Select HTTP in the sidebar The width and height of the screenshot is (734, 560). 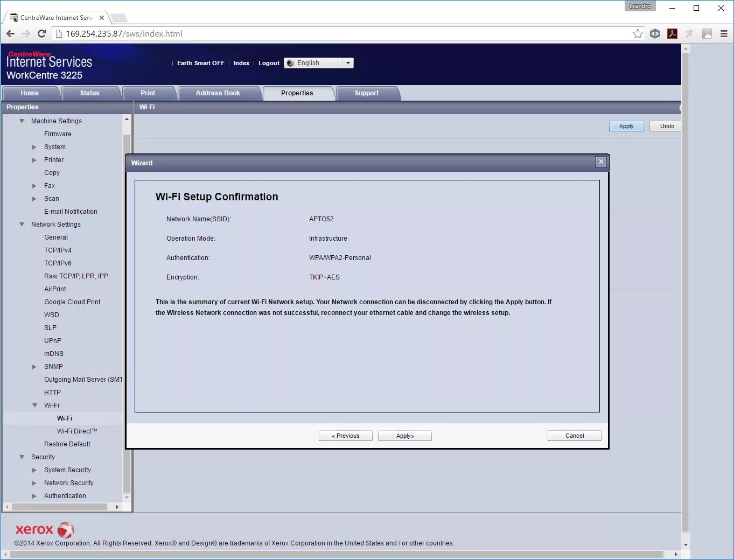pos(52,393)
